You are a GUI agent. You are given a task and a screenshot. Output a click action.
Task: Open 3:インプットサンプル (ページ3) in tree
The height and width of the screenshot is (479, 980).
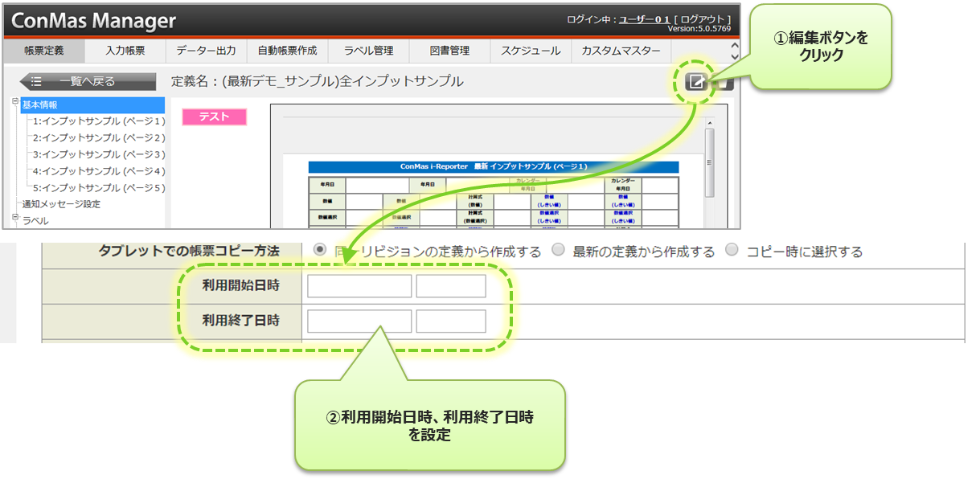(98, 154)
